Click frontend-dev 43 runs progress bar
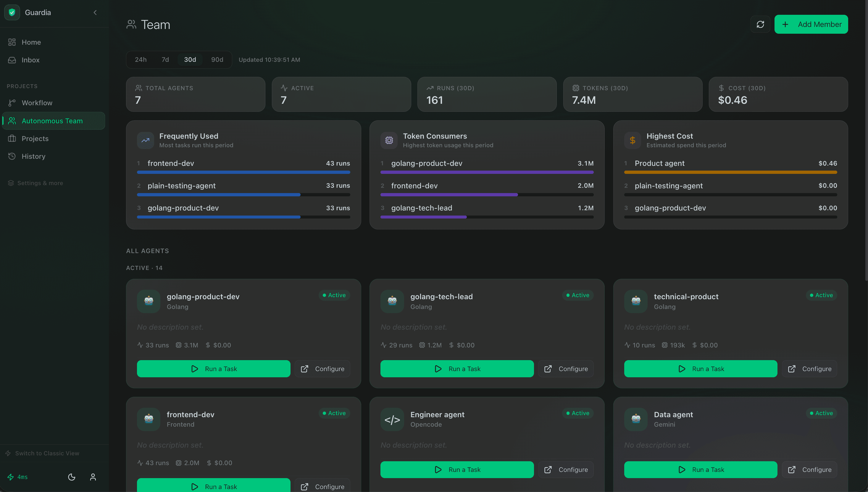 coord(243,172)
